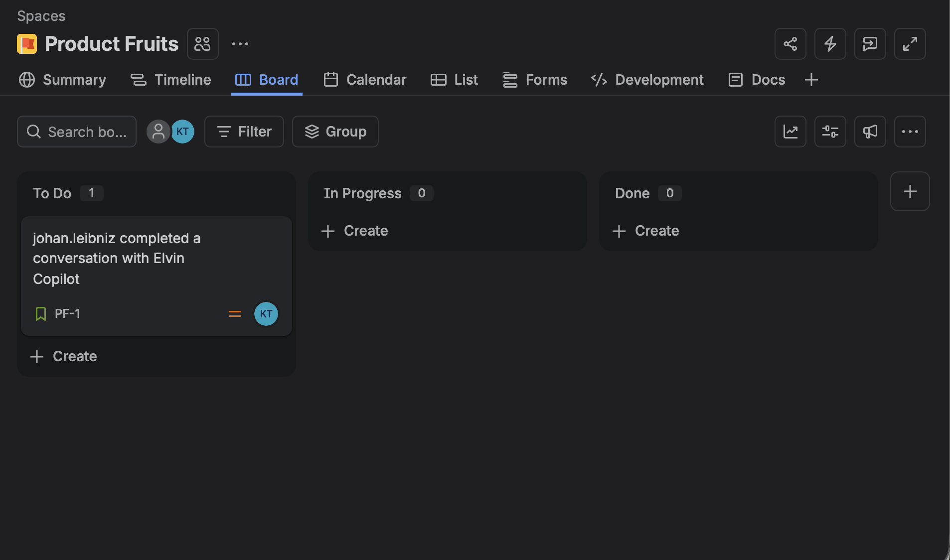Click the give feedback icon button

tap(870, 44)
